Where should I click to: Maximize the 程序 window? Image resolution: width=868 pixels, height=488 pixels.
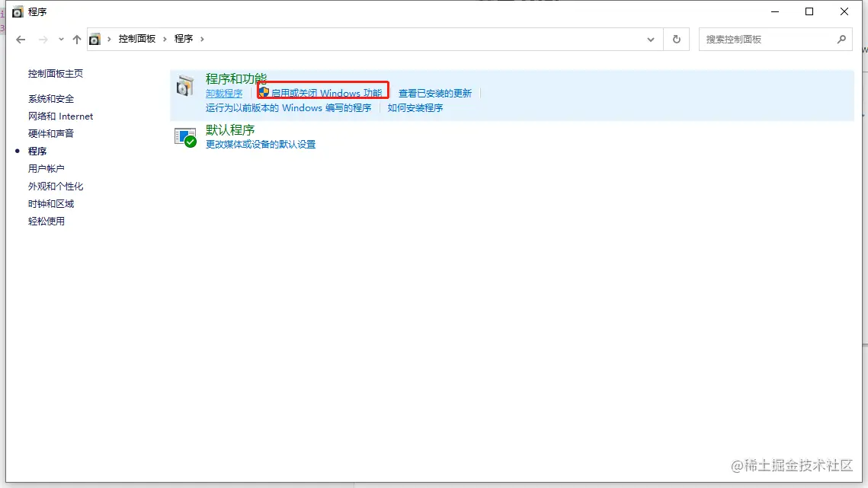coord(809,11)
